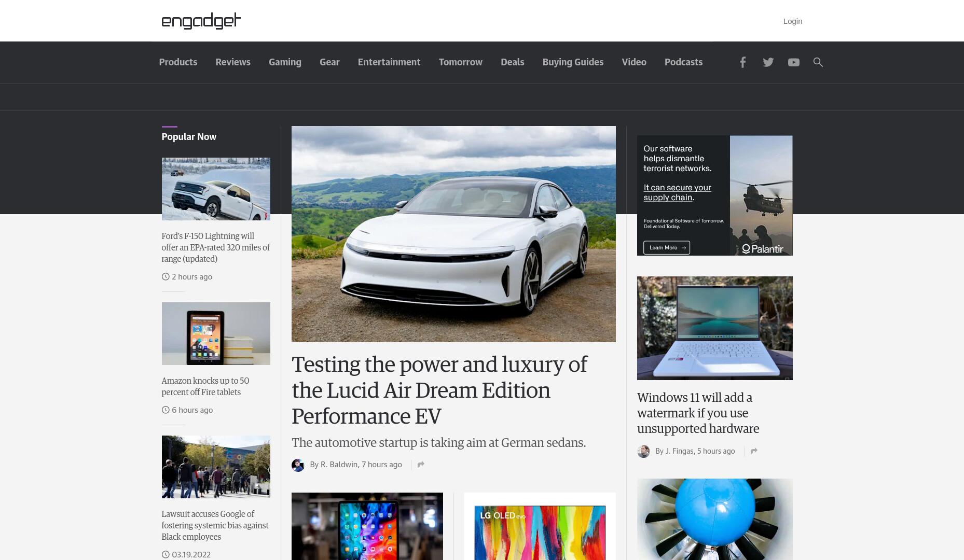
Task: Click J. Fingas's author avatar
Action: click(643, 451)
